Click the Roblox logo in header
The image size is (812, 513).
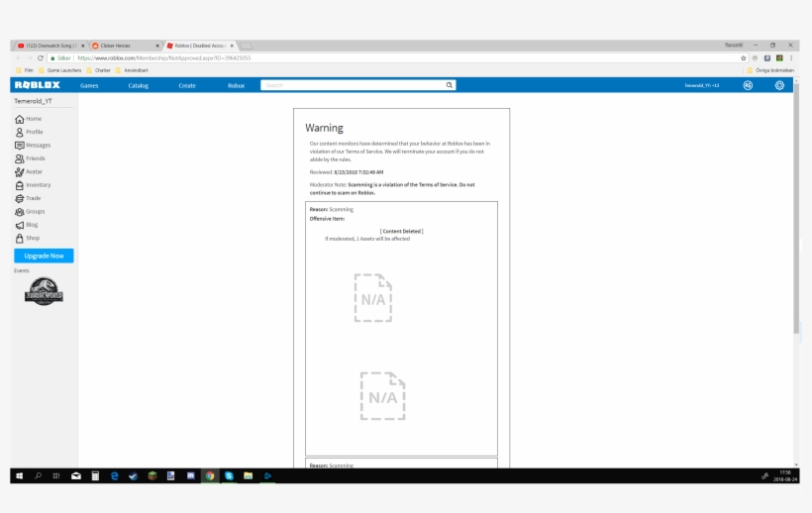coord(38,85)
